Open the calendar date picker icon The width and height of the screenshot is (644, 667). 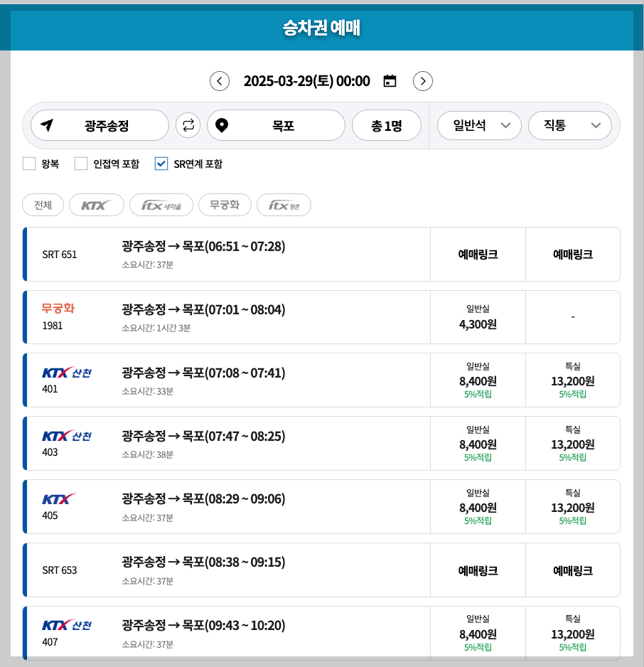[390, 81]
